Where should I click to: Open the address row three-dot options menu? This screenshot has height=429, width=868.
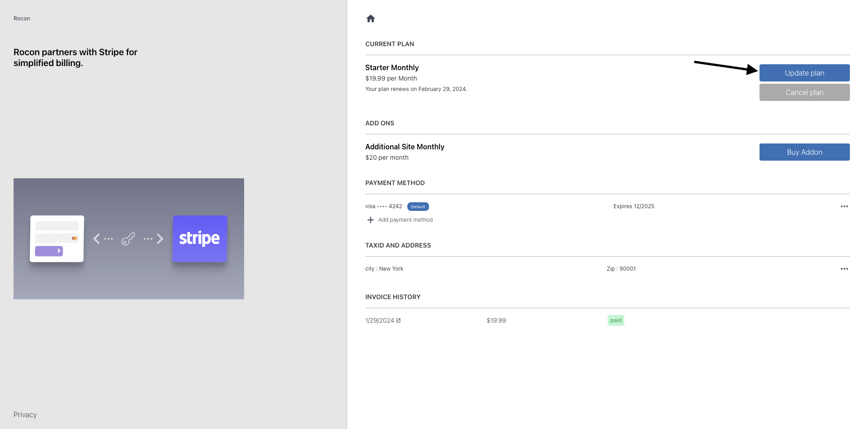click(x=844, y=269)
